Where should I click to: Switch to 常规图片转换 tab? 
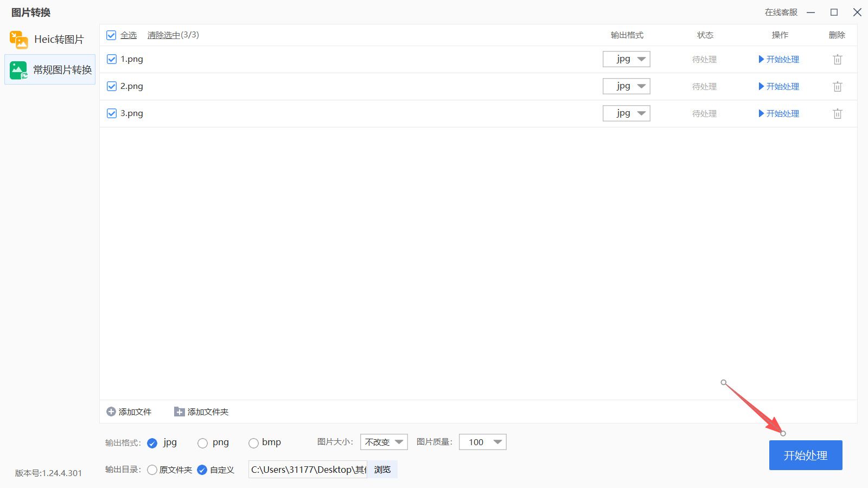(x=50, y=69)
